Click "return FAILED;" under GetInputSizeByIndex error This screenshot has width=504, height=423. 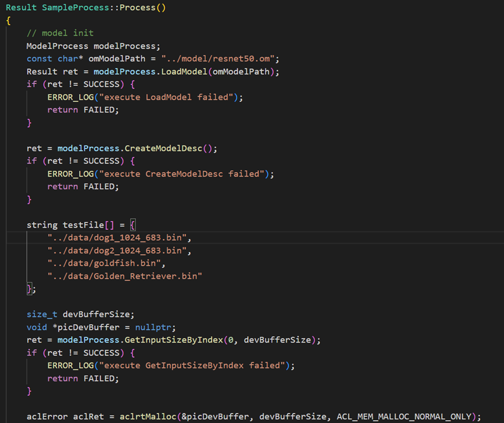pos(83,378)
